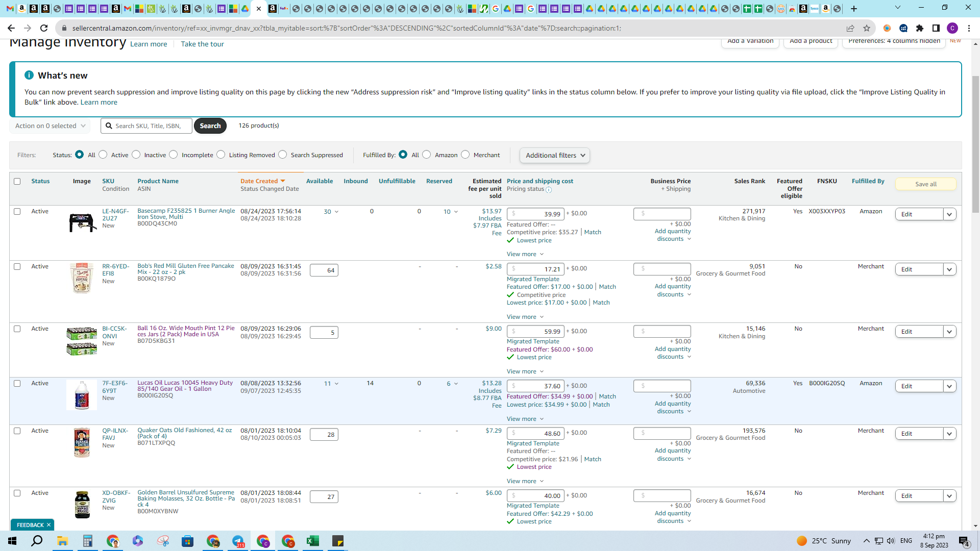The width and height of the screenshot is (980, 551).
Task: Open the browser extensions puzzle icon
Action: pos(920,28)
